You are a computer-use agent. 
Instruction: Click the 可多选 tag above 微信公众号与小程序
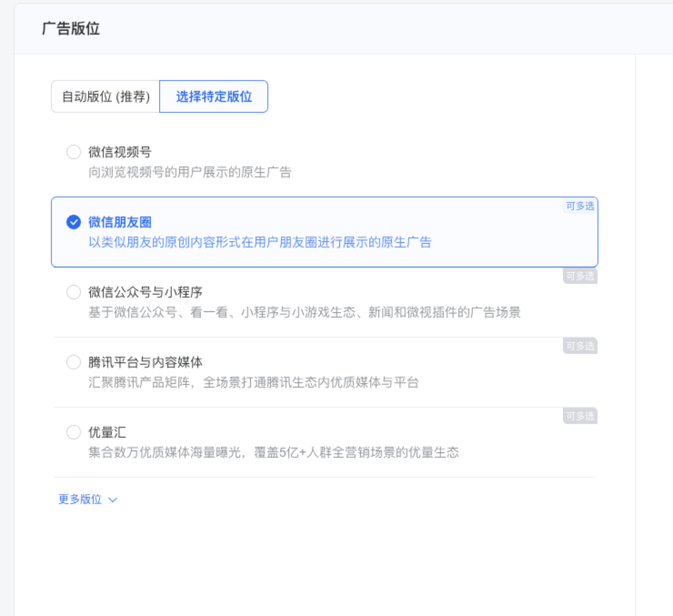pyautogui.click(x=580, y=276)
